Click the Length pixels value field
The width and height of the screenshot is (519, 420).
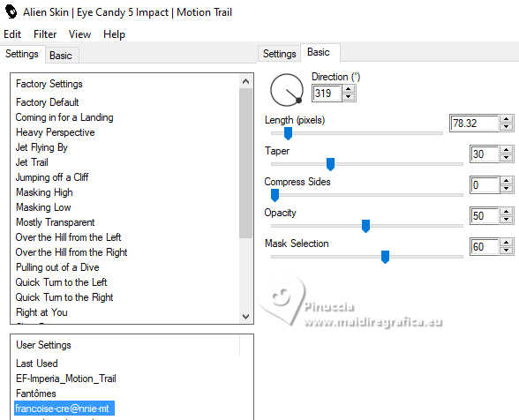[x=474, y=124]
